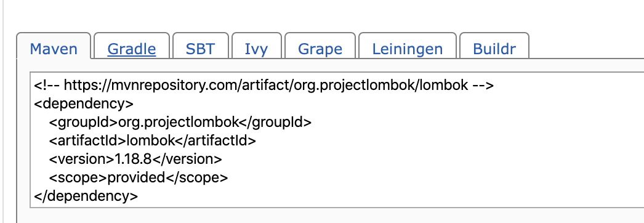Click the opening dependency tag line
Screen dimensions: 644x223
pos(84,103)
